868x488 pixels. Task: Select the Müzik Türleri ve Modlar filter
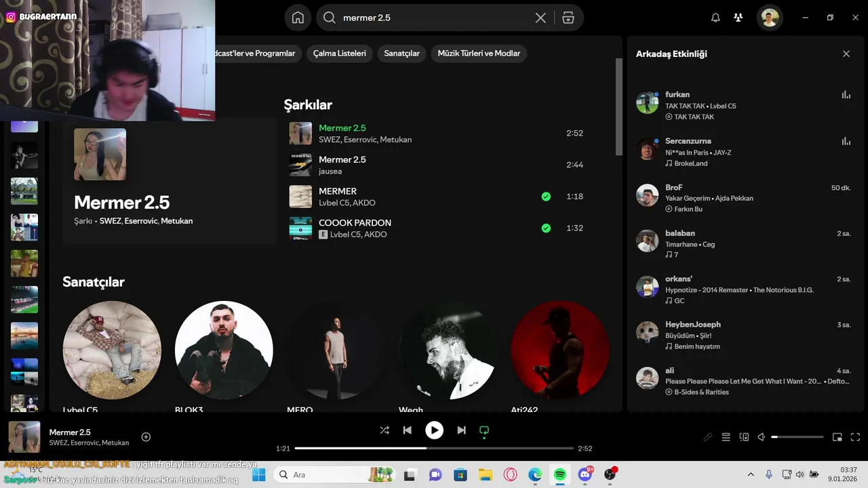point(479,54)
